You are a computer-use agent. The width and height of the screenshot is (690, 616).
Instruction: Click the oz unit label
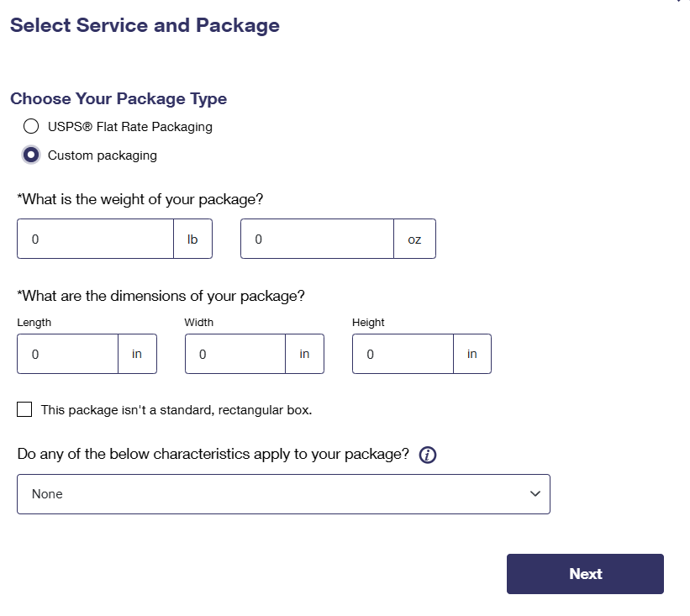[414, 240]
